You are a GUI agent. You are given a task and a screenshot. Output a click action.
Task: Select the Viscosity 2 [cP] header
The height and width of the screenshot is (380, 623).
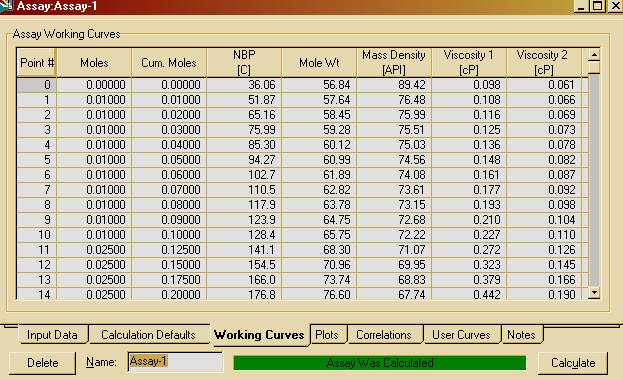pyautogui.click(x=544, y=62)
